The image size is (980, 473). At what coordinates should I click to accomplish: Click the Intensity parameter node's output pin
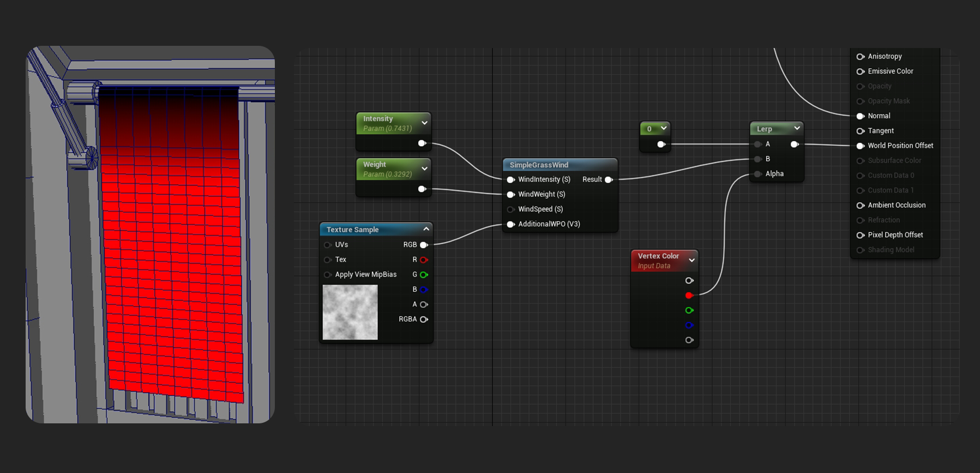[422, 143]
